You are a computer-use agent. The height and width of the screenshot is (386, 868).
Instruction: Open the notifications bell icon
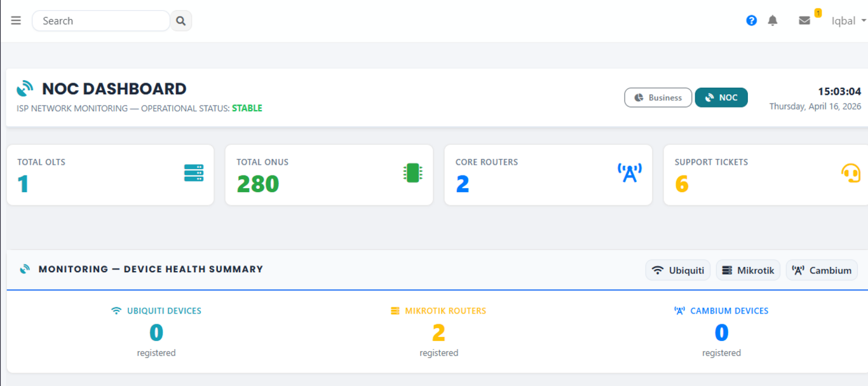click(772, 20)
